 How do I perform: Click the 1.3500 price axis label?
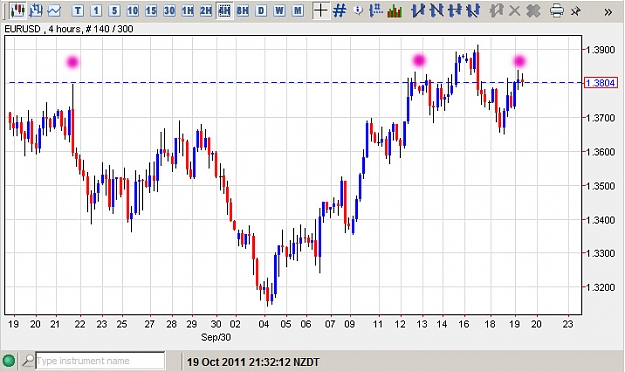point(600,186)
